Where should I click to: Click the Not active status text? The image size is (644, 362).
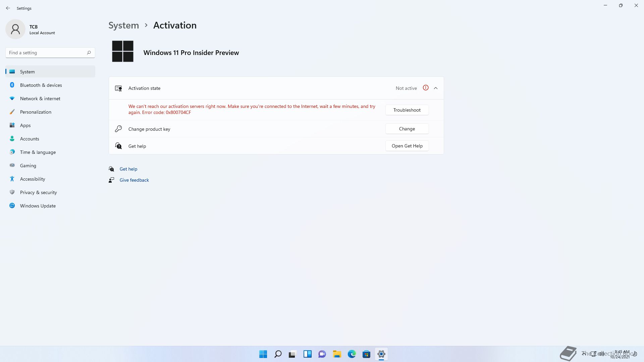pyautogui.click(x=406, y=88)
